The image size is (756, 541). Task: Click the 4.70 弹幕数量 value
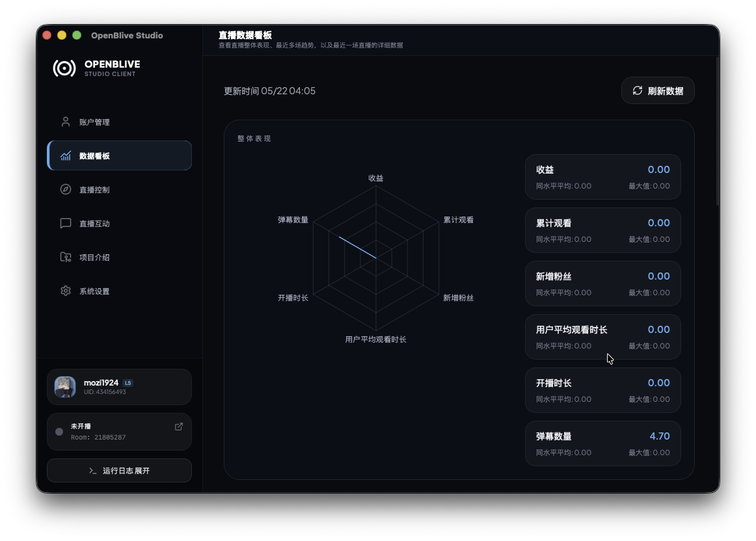click(x=660, y=436)
